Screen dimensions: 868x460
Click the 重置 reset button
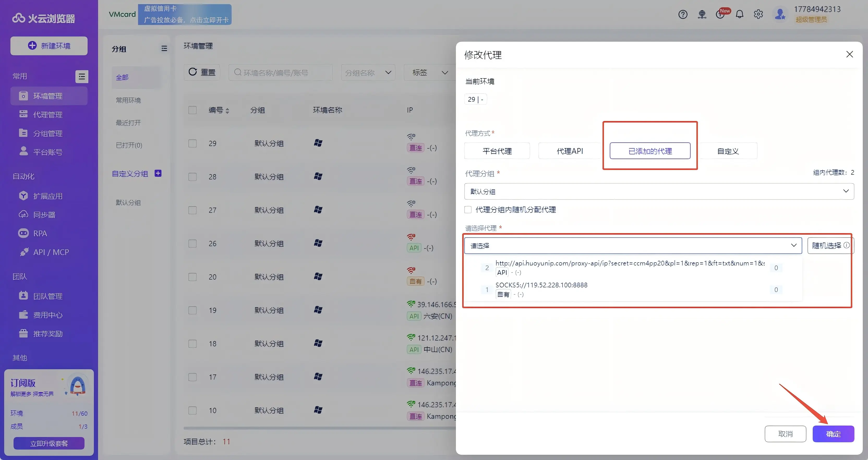click(202, 72)
